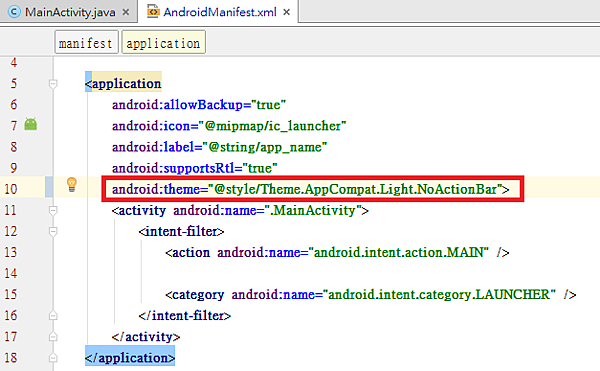The image size is (600, 371).
Task: Click the XML file icon on AndroidManifest tab
Action: pyautogui.click(x=153, y=12)
